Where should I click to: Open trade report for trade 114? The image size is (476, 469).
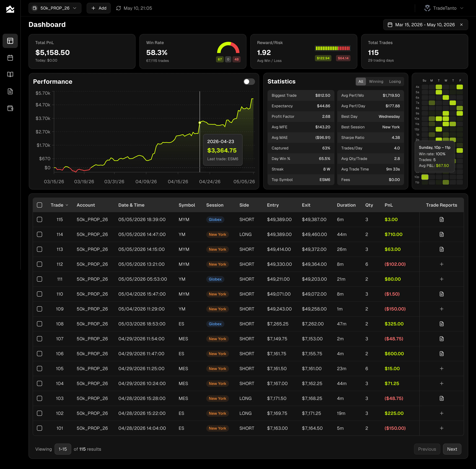pos(442,234)
